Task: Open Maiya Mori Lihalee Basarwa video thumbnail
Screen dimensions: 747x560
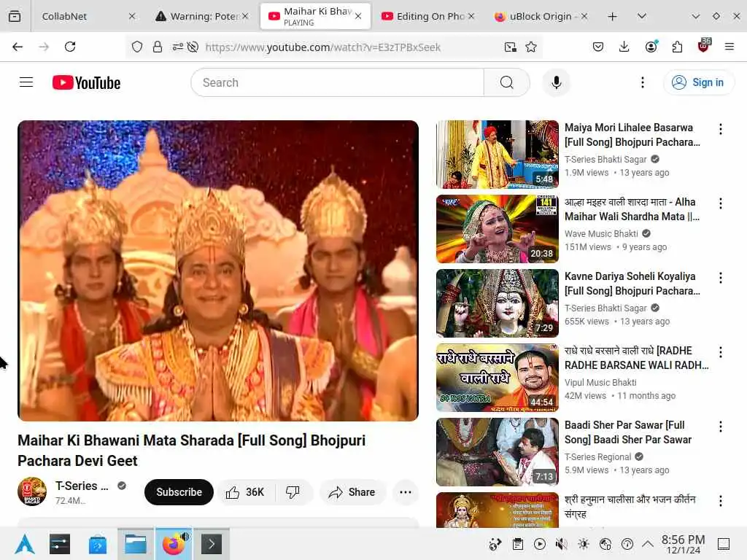Action: [x=498, y=155]
